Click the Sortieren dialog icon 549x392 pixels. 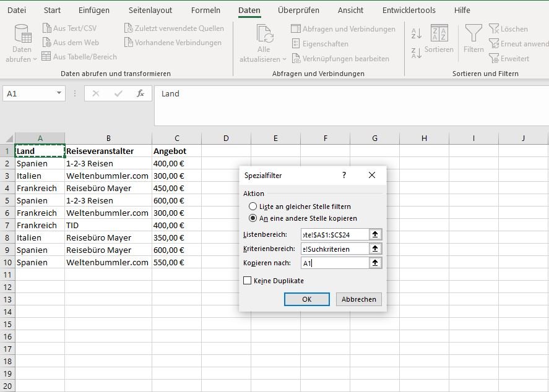439,35
